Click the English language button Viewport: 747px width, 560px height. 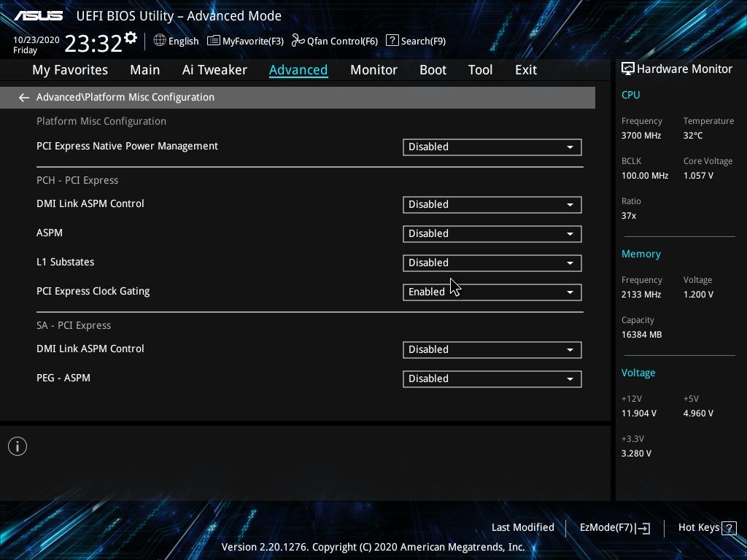click(183, 42)
